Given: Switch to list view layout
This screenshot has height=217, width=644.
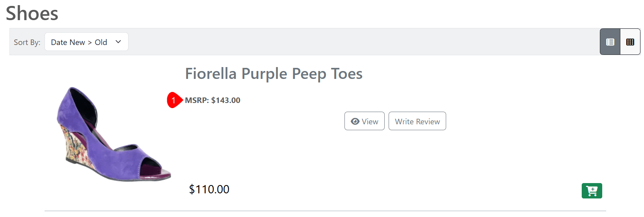Looking at the screenshot, I should 610,42.
